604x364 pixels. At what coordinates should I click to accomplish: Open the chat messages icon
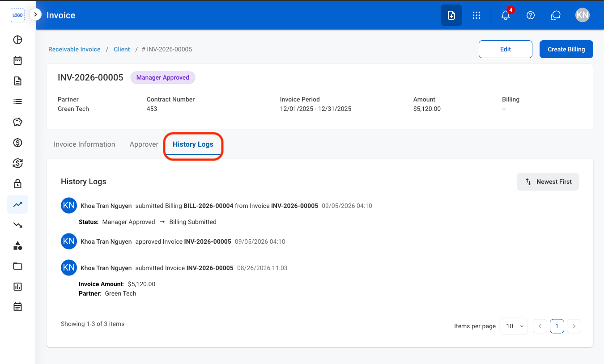click(556, 15)
